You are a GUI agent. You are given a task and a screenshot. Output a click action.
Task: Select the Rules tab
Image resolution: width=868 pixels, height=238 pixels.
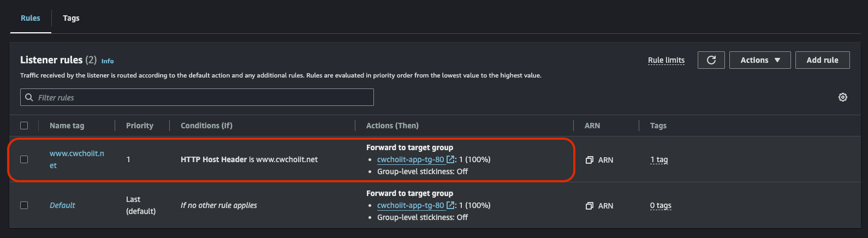pos(31,18)
